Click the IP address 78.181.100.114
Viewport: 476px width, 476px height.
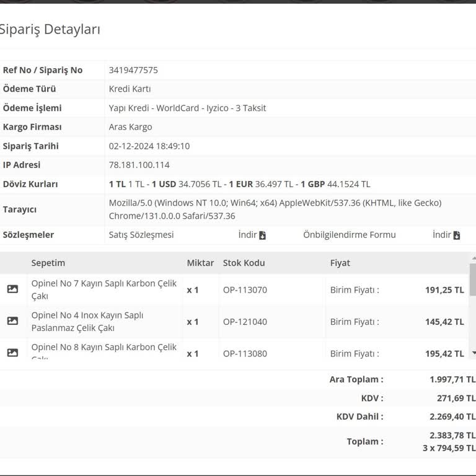pos(139,165)
